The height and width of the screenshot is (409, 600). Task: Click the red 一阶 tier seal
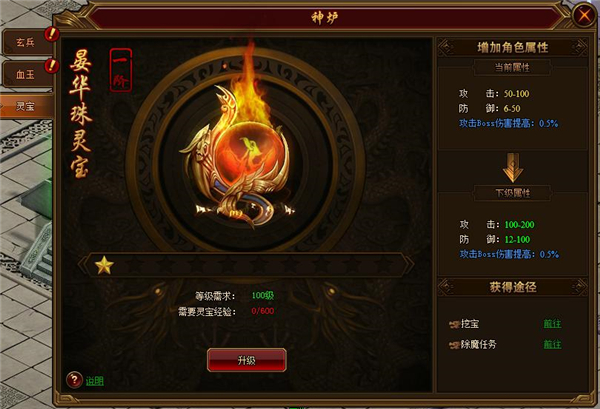121,70
